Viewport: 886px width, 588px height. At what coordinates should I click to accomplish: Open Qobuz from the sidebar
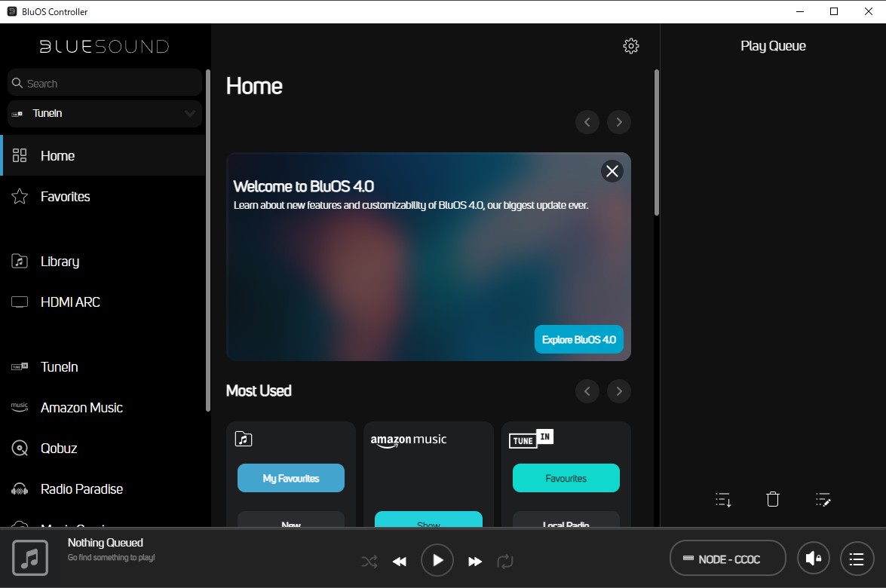[x=103, y=448]
